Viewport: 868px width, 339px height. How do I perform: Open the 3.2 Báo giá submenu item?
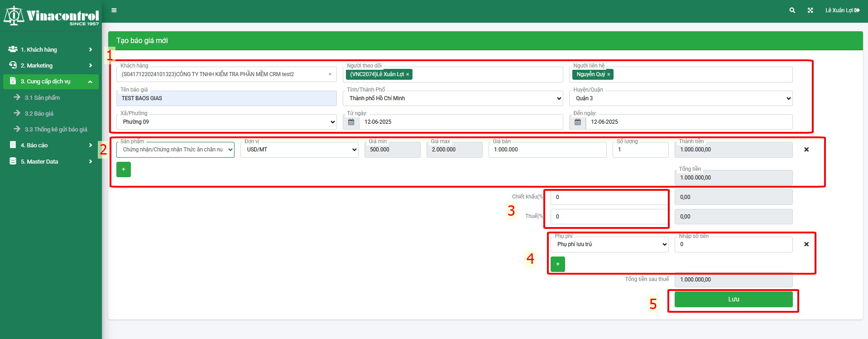39,113
